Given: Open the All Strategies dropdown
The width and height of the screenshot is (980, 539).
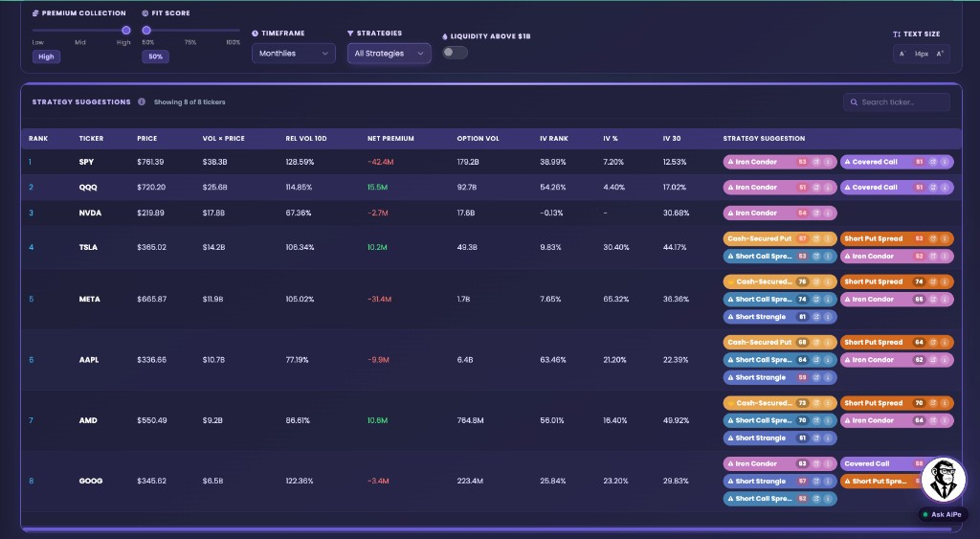Looking at the screenshot, I should pyautogui.click(x=389, y=54).
